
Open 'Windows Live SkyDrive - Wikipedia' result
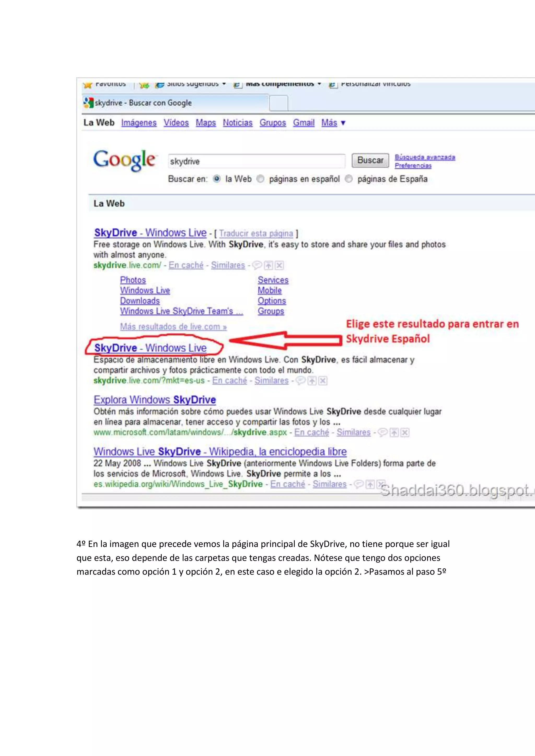220,451
